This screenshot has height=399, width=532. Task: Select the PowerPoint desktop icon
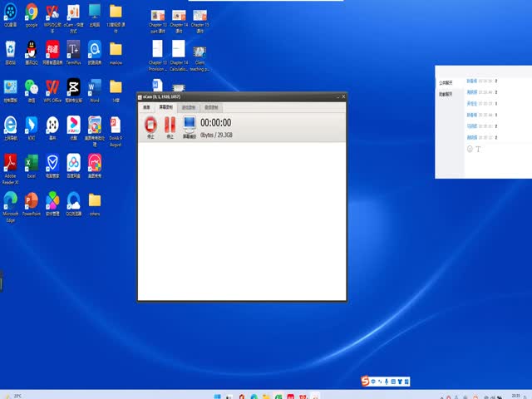coord(32,202)
